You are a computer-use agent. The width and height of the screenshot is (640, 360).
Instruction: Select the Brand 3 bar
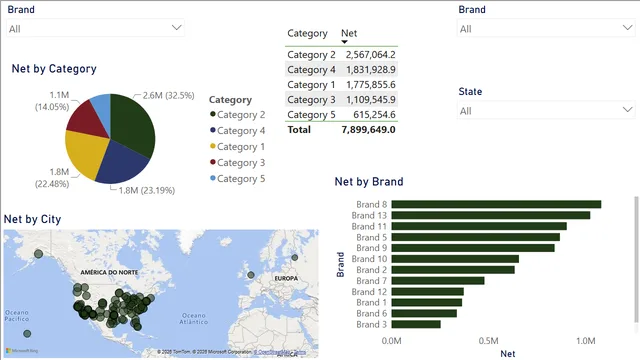pyautogui.click(x=416, y=324)
